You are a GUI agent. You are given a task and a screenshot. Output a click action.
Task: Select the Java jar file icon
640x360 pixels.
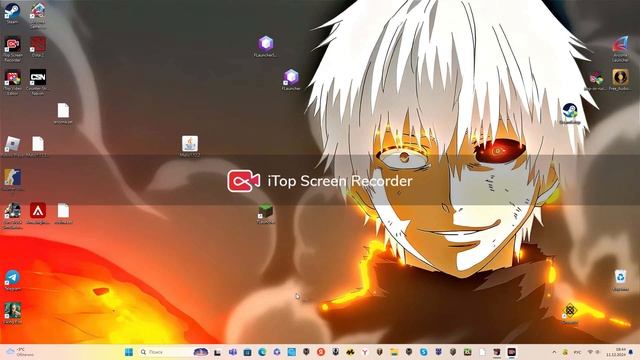click(190, 147)
